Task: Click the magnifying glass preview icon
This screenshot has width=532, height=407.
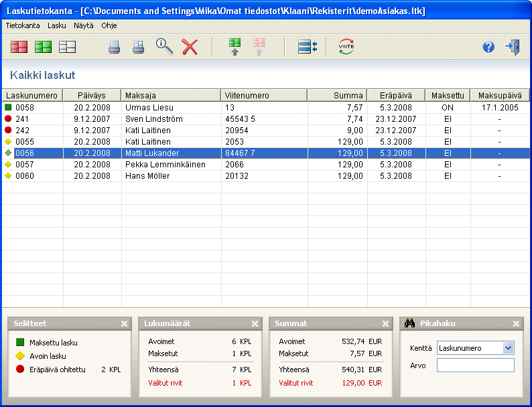Action: coord(164,47)
